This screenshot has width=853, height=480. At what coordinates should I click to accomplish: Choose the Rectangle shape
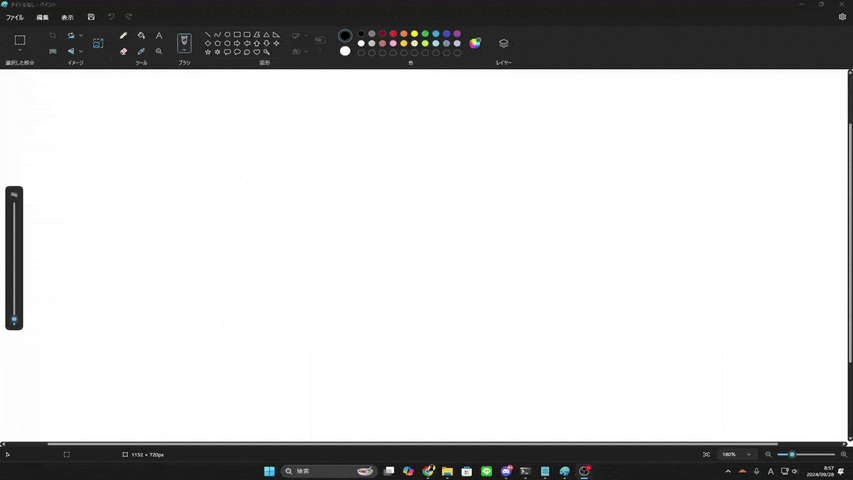point(237,34)
